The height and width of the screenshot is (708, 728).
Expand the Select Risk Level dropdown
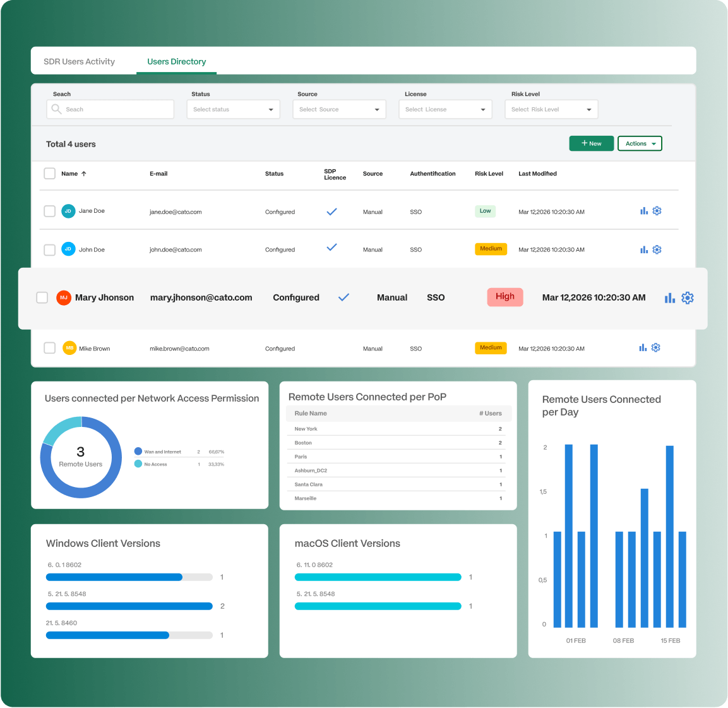[x=551, y=109]
